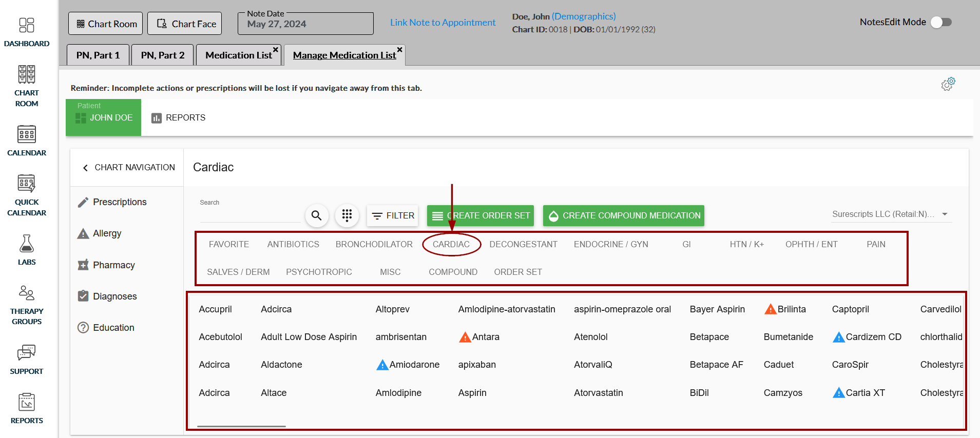Close the Medication List tab
The height and width of the screenshot is (438, 980).
[276, 50]
